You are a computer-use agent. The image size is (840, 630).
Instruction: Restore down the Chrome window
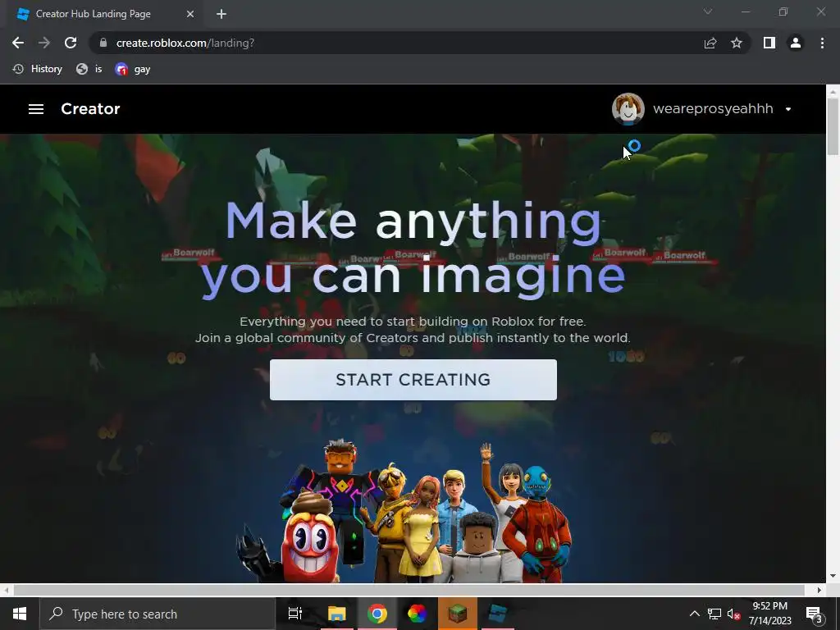[783, 11]
